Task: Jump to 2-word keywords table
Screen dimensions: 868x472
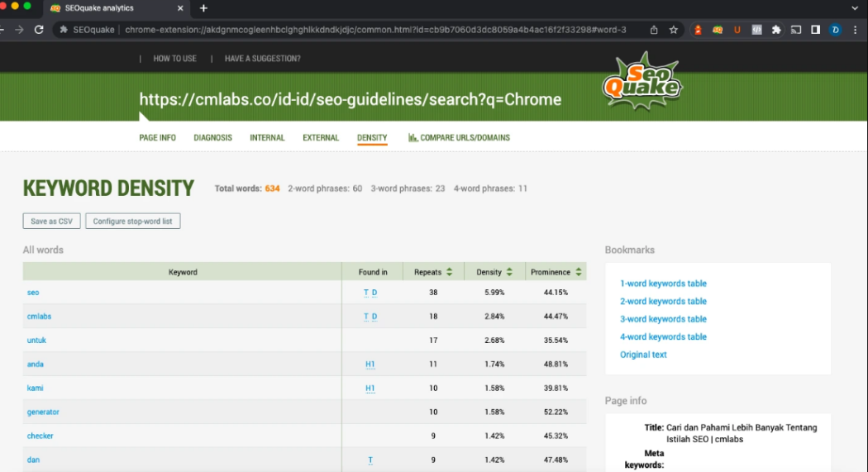Action: [663, 301]
